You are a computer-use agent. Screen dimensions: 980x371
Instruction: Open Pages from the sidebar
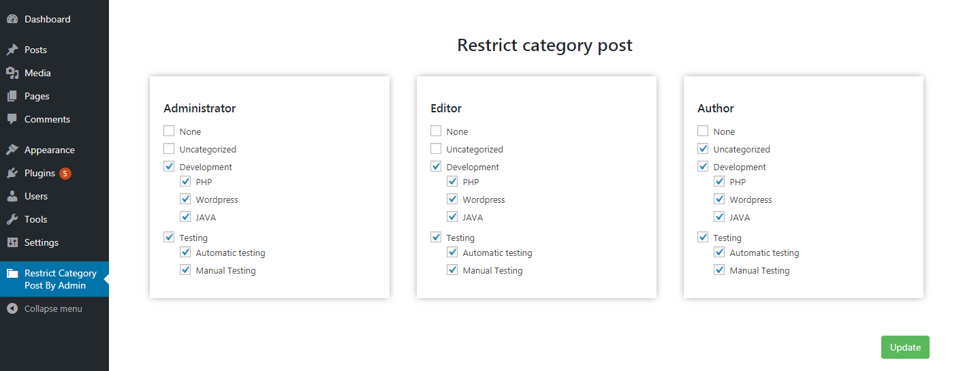pyautogui.click(x=54, y=96)
